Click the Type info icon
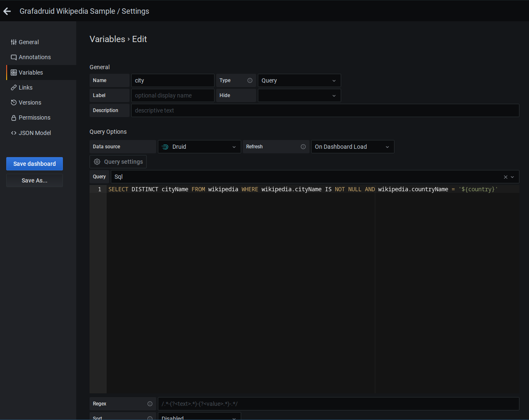 pyautogui.click(x=250, y=80)
